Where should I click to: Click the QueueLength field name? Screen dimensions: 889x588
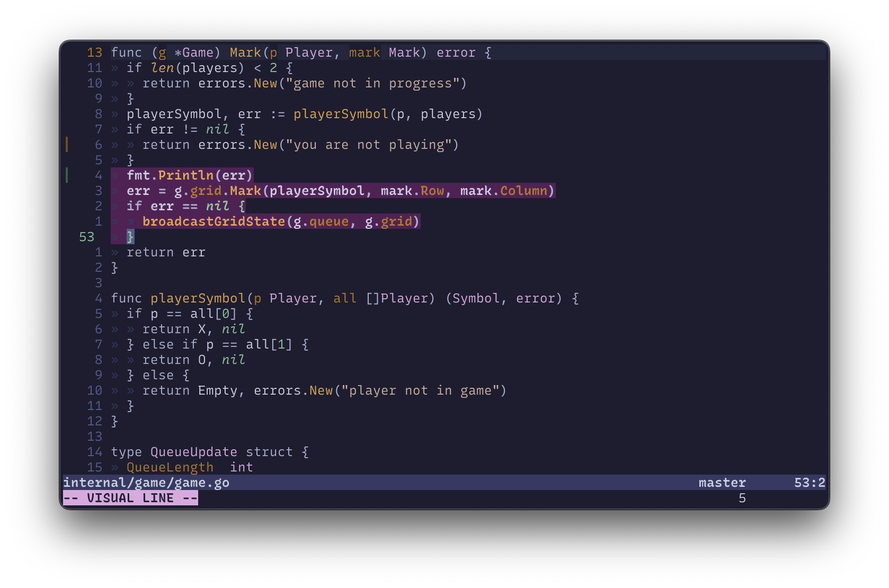pyautogui.click(x=170, y=467)
